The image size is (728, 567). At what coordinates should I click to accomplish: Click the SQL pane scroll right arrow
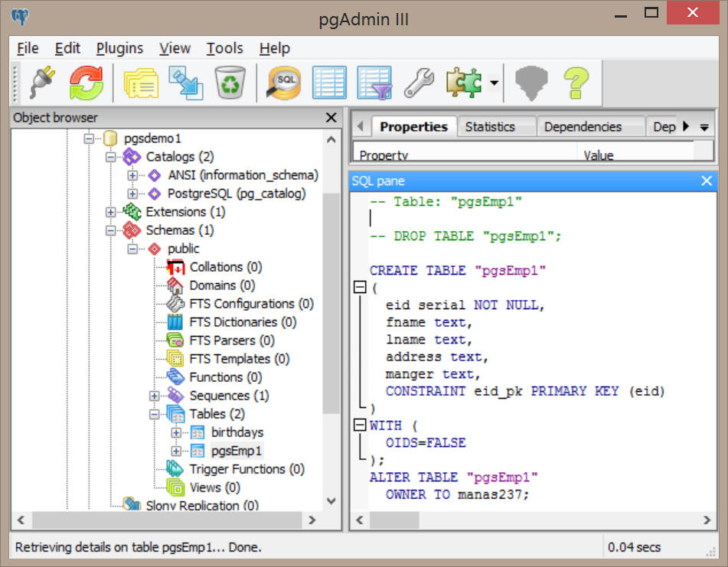point(707,520)
